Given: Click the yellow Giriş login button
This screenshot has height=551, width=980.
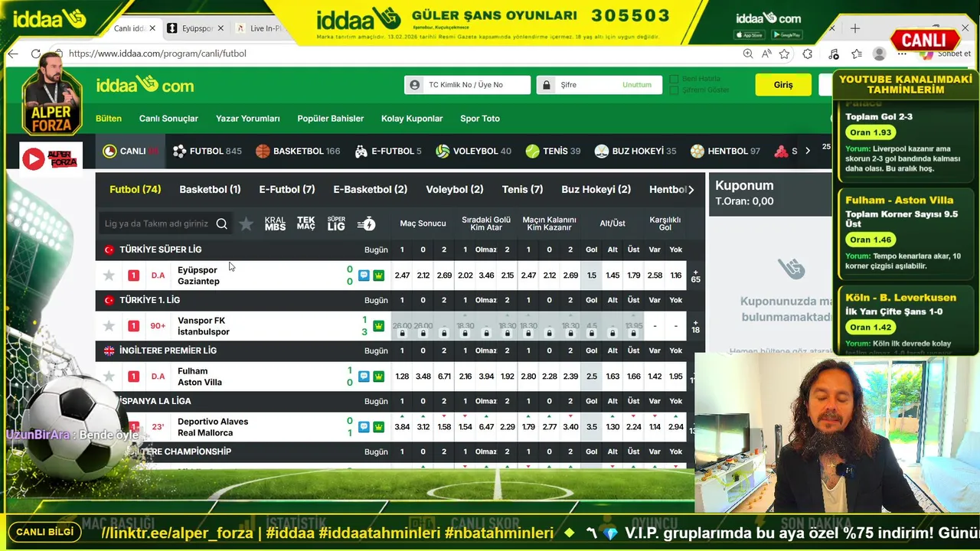Looking at the screenshot, I should click(783, 85).
